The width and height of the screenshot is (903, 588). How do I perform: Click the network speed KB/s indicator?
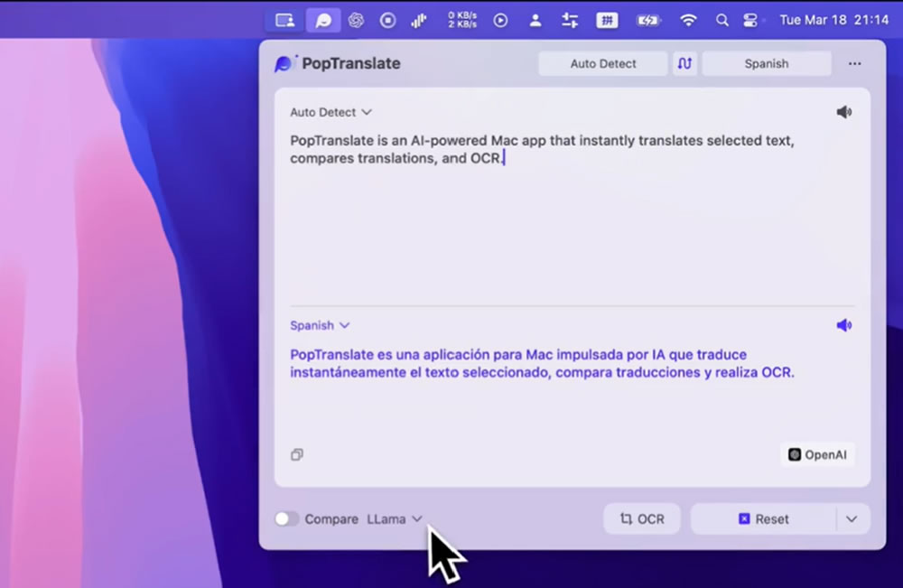[462, 20]
